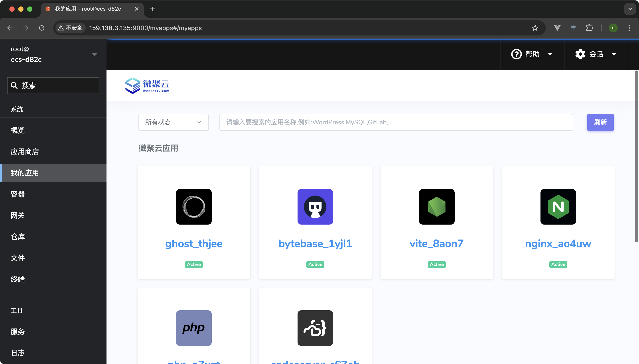Viewport: 639px width, 364px height.
Task: Open the bytebase_1yjl1 app link
Action: [315, 243]
